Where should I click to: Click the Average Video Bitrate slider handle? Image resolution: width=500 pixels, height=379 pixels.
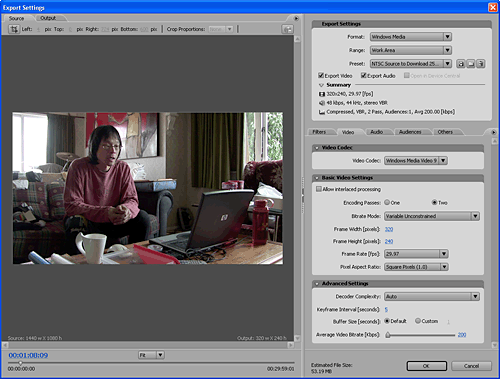pyautogui.click(x=388, y=335)
